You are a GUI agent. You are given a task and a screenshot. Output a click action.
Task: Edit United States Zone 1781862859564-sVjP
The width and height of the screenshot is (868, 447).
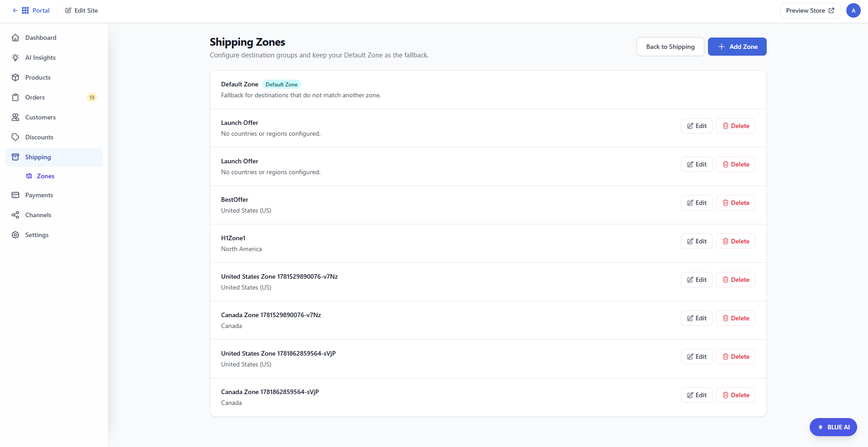[696, 357]
